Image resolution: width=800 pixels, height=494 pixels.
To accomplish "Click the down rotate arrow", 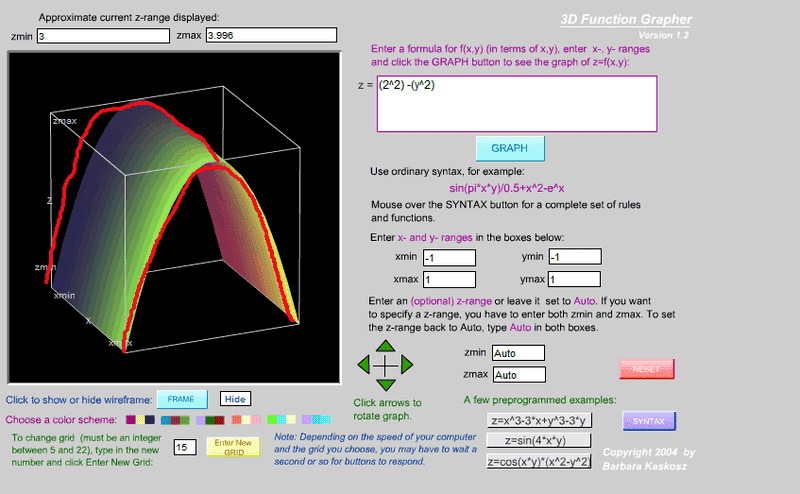I will point(385,387).
